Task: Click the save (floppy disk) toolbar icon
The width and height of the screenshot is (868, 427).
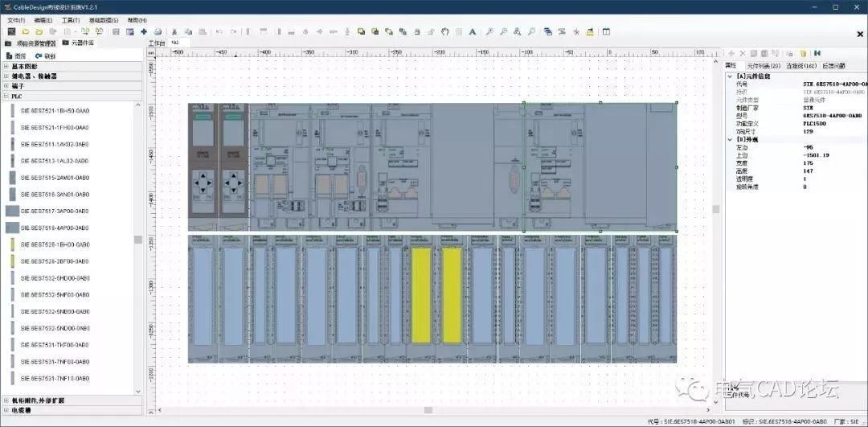Action: 116,31
